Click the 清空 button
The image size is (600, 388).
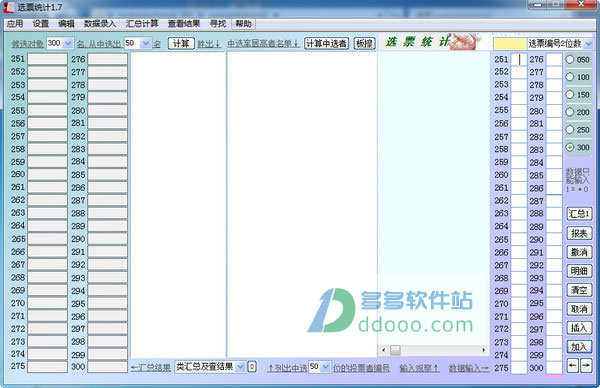point(579,290)
